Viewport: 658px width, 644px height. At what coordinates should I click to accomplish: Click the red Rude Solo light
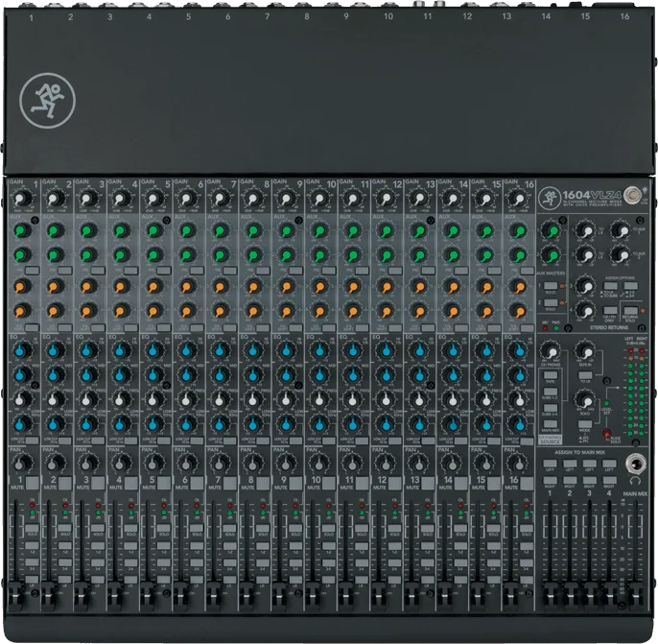point(607,433)
